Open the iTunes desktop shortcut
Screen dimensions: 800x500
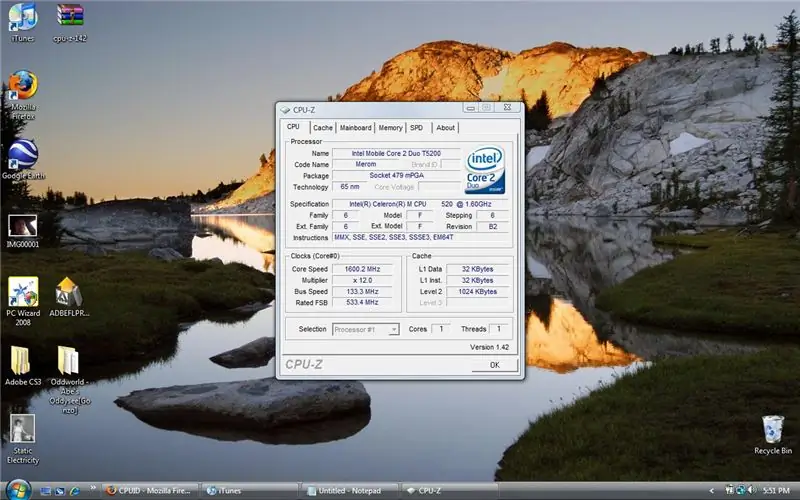tap(22, 21)
